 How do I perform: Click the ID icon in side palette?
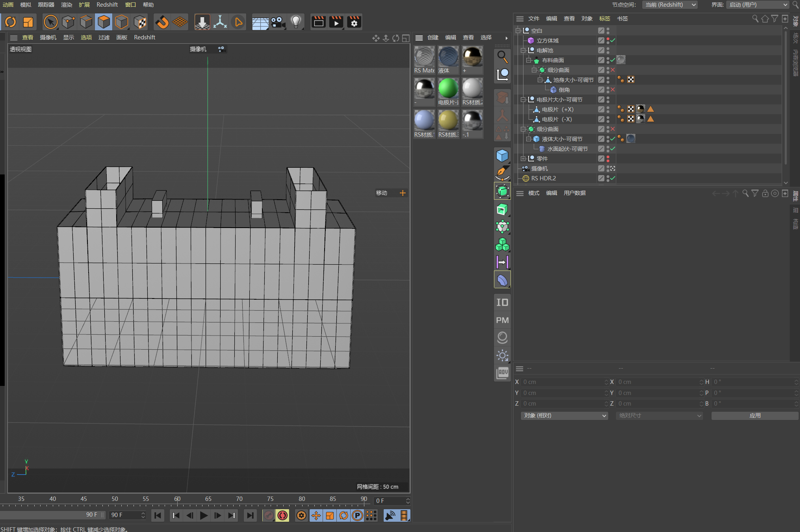click(502, 302)
